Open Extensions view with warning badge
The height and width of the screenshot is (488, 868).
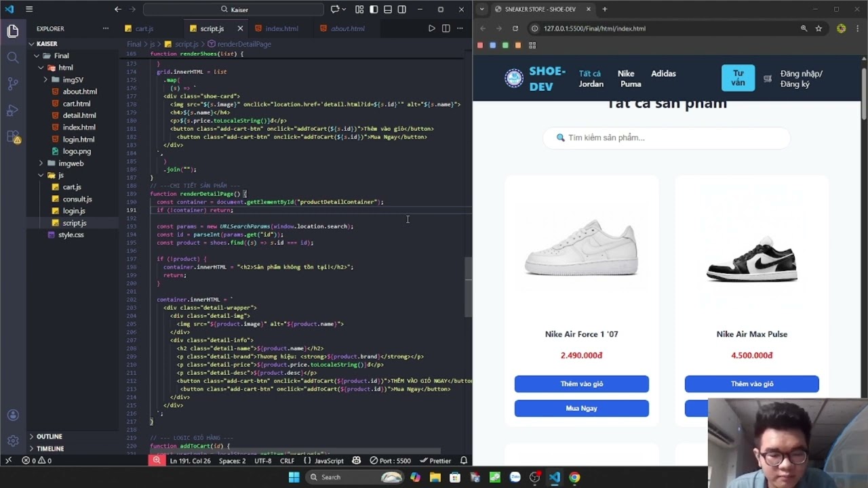coord(12,137)
